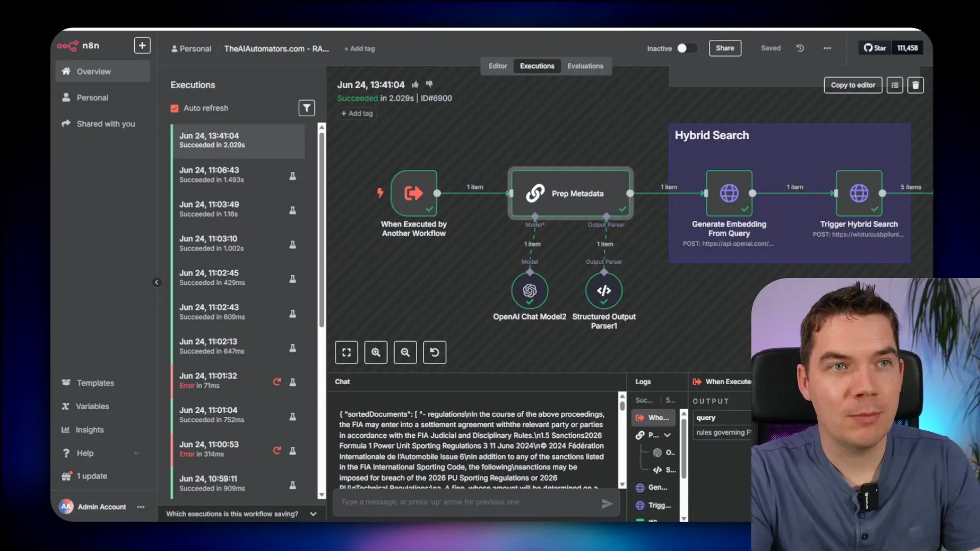Image resolution: width=980 pixels, height=551 pixels.
Task: Select the Prep Metadata node
Action: point(571,193)
